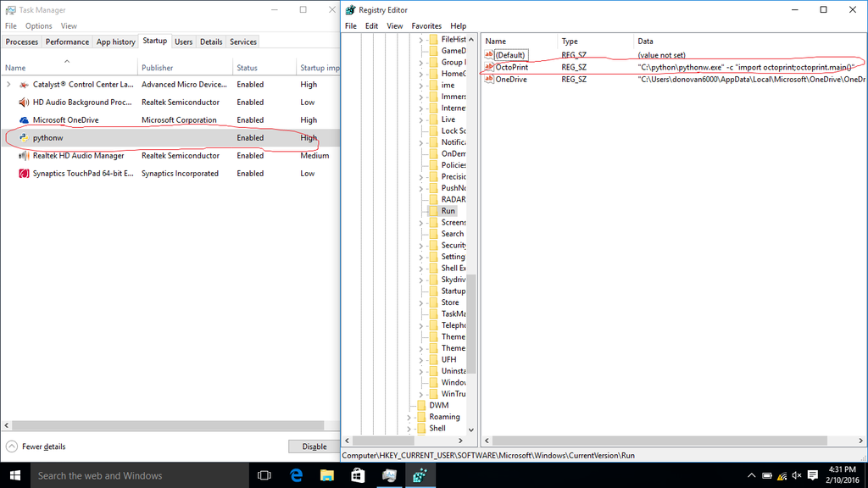This screenshot has width=868, height=488.
Task: Click the registry tree vertical scrollbar thumb
Action: pyautogui.click(x=471, y=324)
